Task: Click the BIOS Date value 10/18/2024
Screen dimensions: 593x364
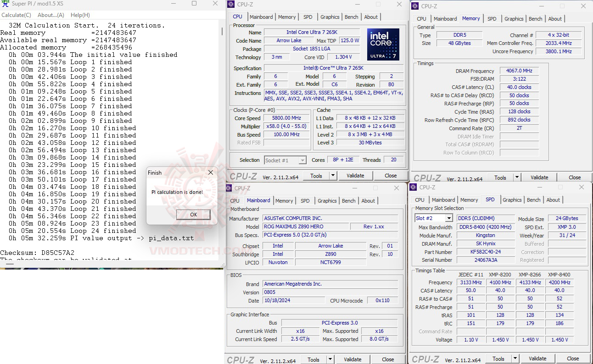Action: (294, 301)
